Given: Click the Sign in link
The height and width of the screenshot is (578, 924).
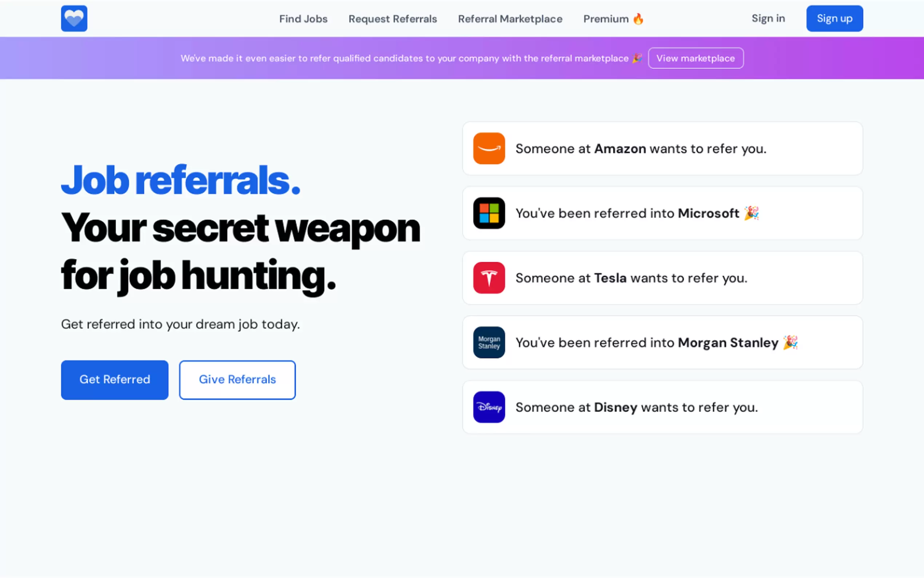Looking at the screenshot, I should (x=768, y=18).
